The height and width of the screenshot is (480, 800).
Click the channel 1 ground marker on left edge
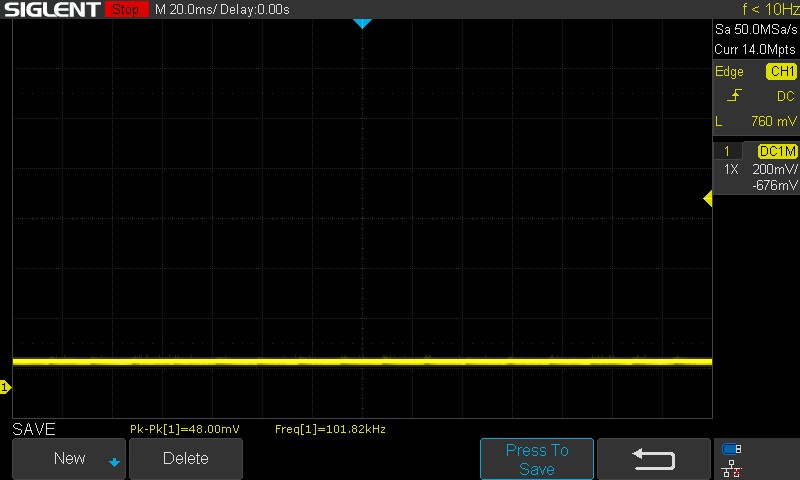pyautogui.click(x=5, y=387)
